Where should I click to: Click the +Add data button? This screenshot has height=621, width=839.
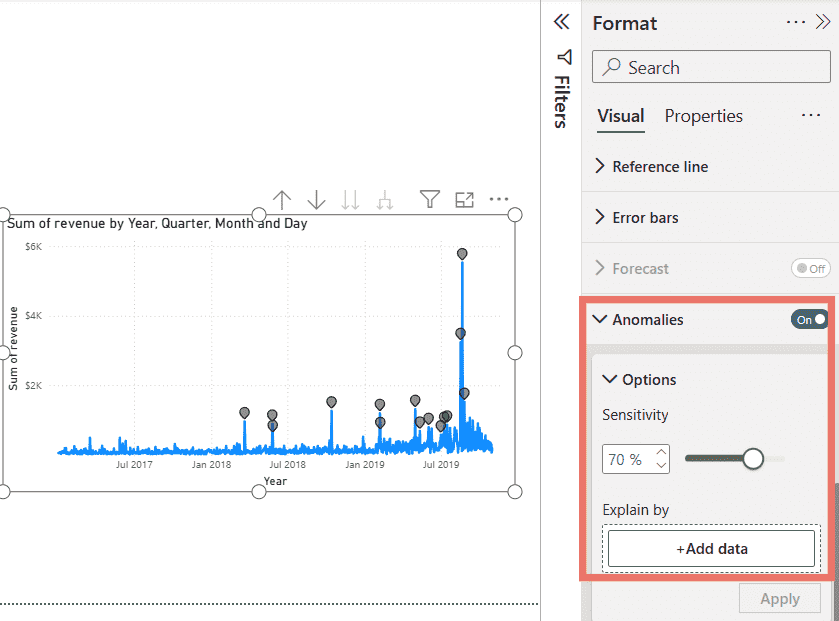click(711, 548)
